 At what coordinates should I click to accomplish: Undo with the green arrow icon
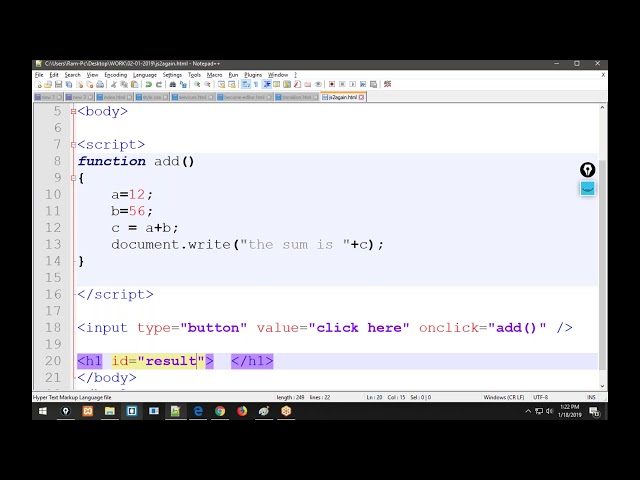[148, 84]
